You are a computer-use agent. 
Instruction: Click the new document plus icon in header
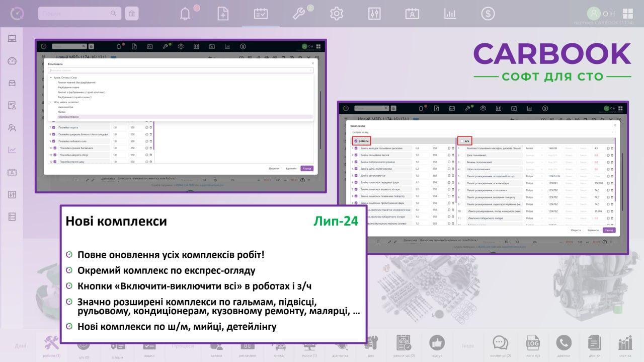[223, 14]
